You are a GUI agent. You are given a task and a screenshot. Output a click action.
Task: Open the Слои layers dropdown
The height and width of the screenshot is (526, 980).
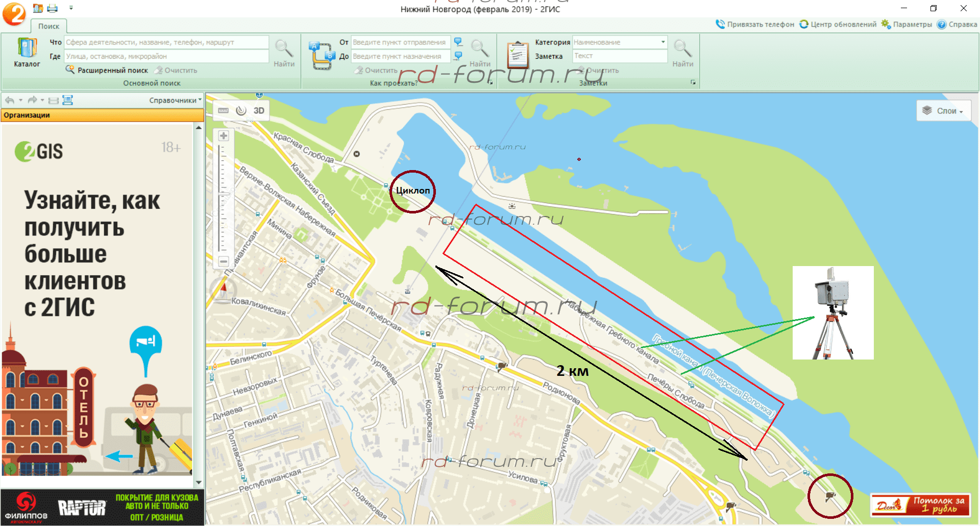(x=944, y=111)
